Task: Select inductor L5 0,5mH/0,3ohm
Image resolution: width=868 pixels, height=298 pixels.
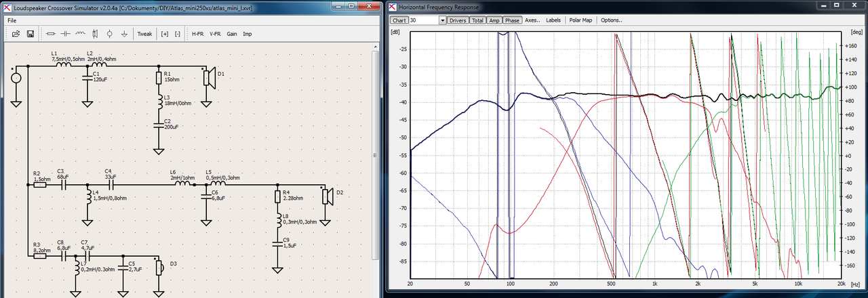Action: 217,184
